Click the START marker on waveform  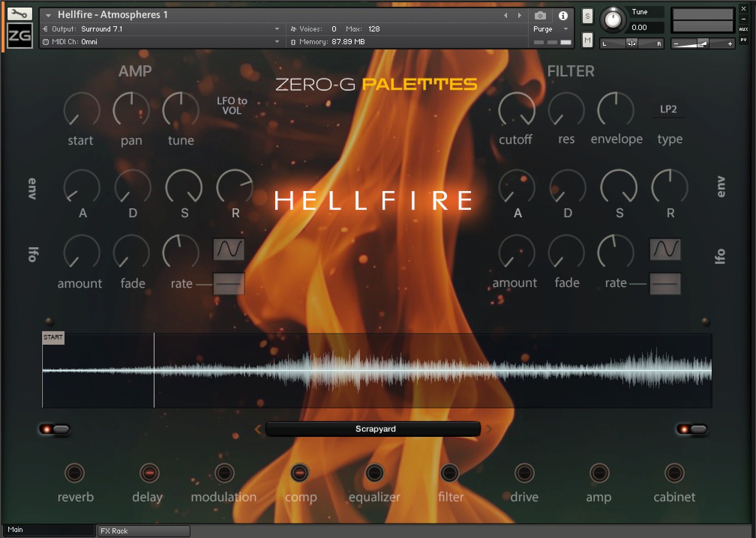(53, 338)
